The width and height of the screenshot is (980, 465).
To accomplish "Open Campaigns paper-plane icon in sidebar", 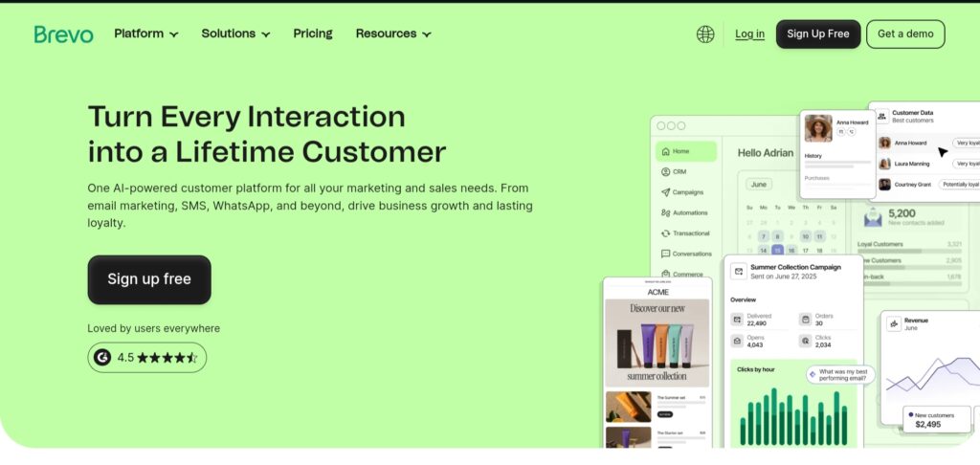I will [x=665, y=192].
